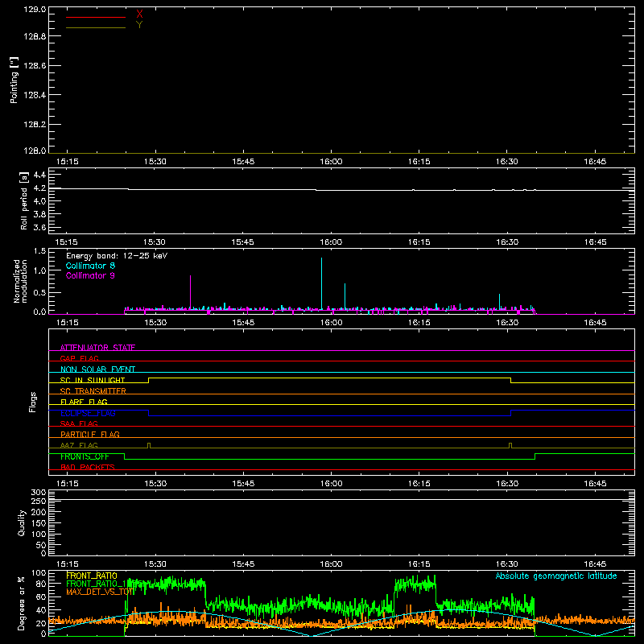The image size is (644, 644).
Task: Click the 250 tick on Quality axis
Action: [39, 501]
